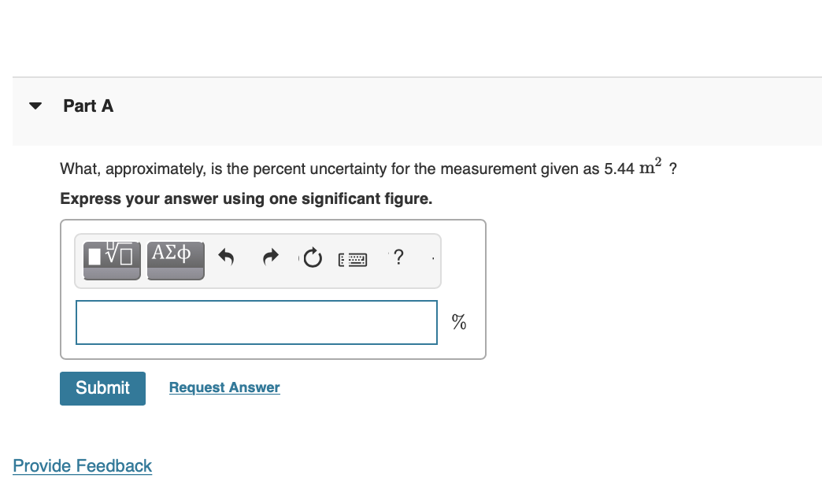Click the % unit label beside input

[459, 322]
